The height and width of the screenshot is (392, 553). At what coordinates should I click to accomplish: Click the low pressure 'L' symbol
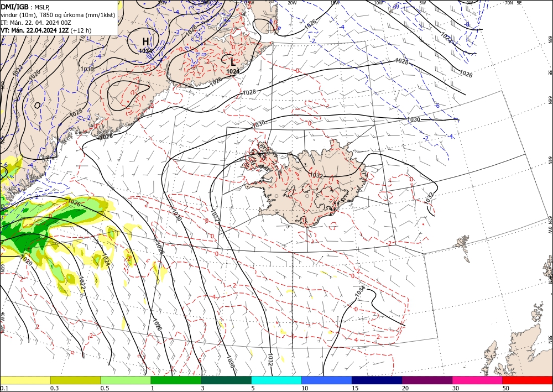tap(233, 62)
